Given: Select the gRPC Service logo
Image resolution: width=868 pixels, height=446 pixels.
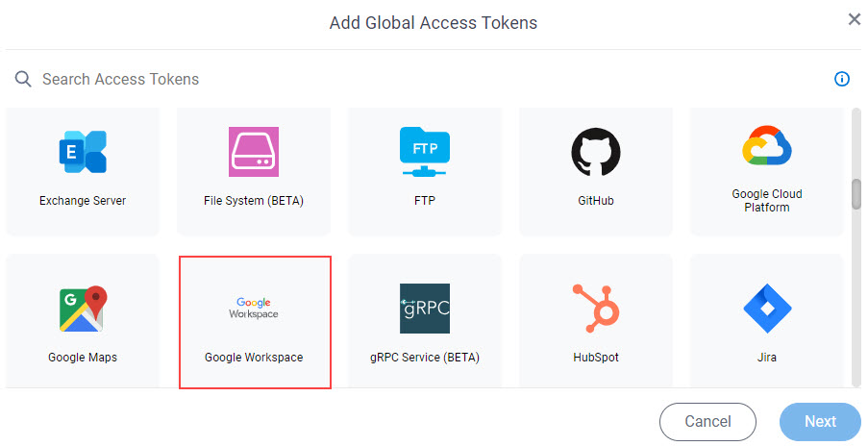Looking at the screenshot, I should pos(425,309).
